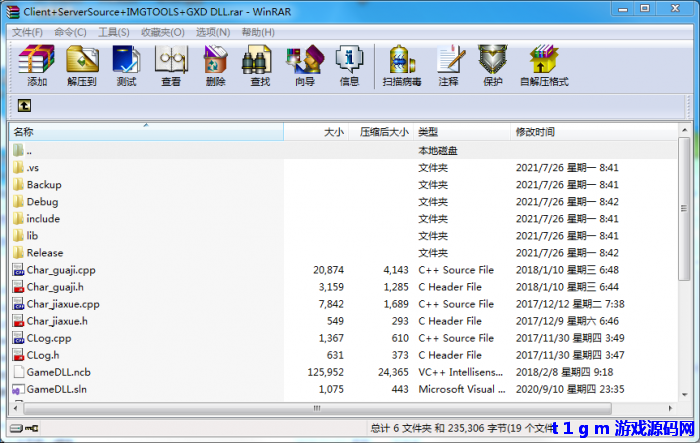Viewport: 700px width, 443px height.
Task: Open the Favorites (收藏夹) menu
Action: pyautogui.click(x=162, y=33)
